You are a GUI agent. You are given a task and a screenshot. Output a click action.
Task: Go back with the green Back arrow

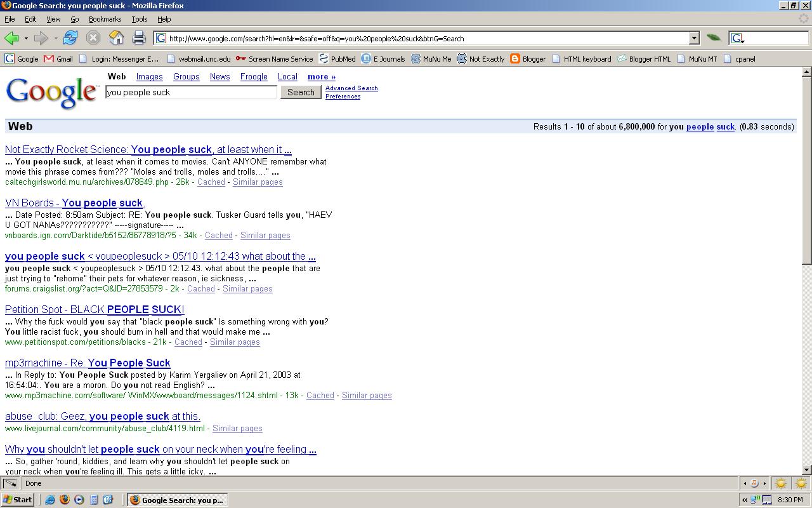[12, 38]
